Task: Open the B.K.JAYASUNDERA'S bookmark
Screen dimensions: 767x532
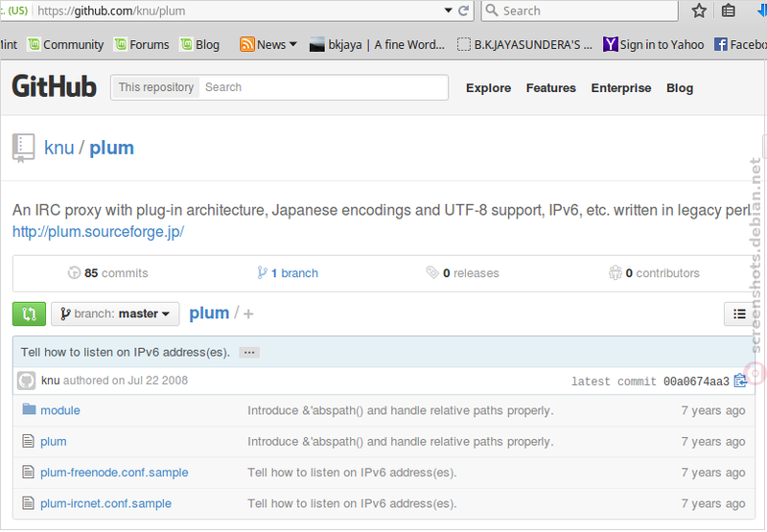Action: 524,44
